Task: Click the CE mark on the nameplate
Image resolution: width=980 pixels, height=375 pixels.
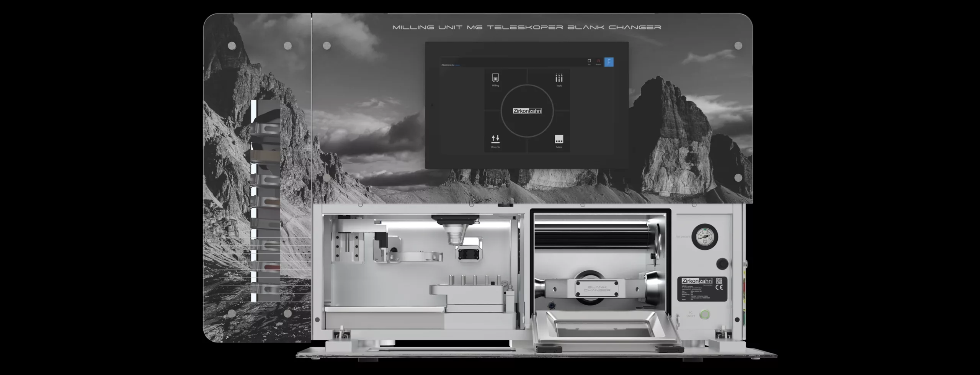Action: pyautogui.click(x=719, y=288)
